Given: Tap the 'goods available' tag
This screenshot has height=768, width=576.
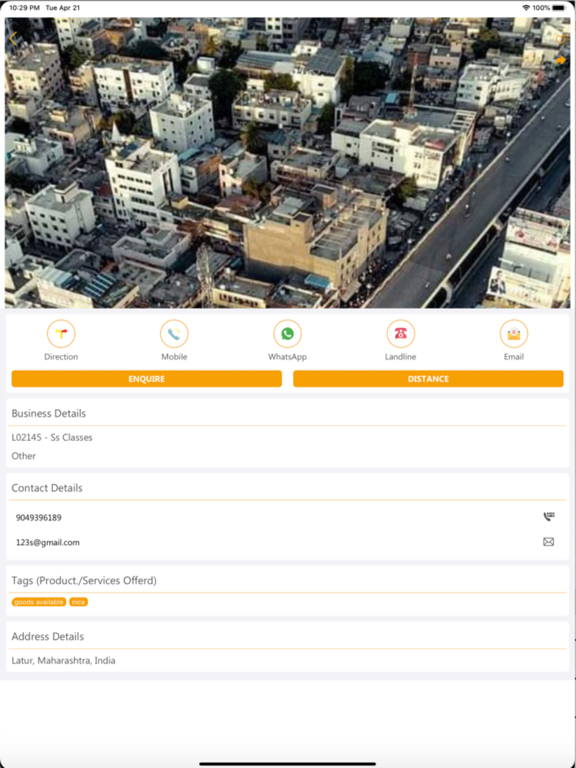Looking at the screenshot, I should click(x=39, y=602).
